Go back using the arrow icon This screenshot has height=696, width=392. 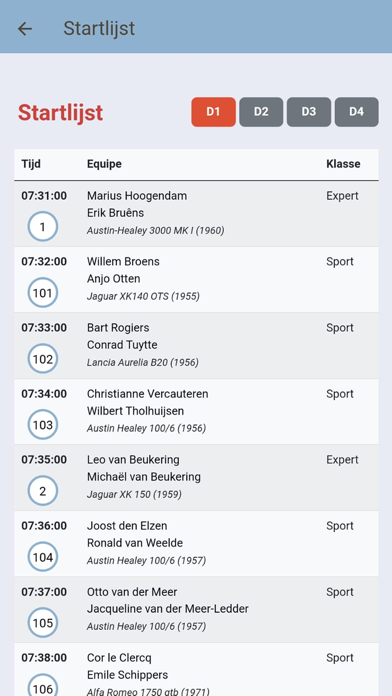pyautogui.click(x=25, y=29)
